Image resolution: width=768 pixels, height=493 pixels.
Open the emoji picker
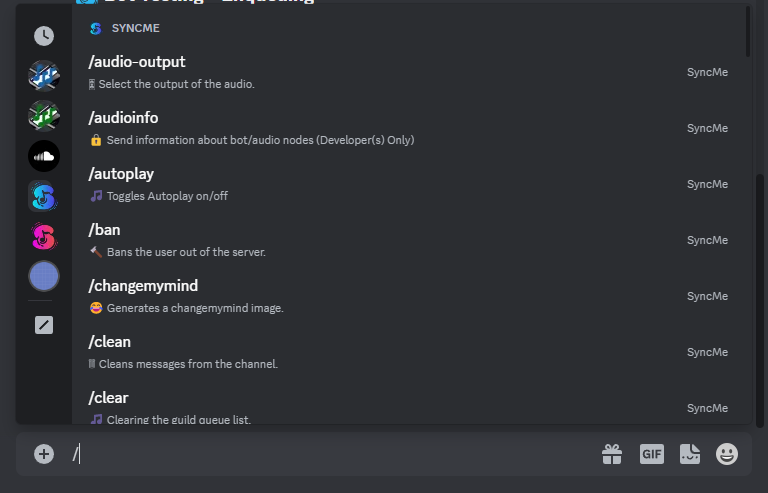tap(727, 454)
